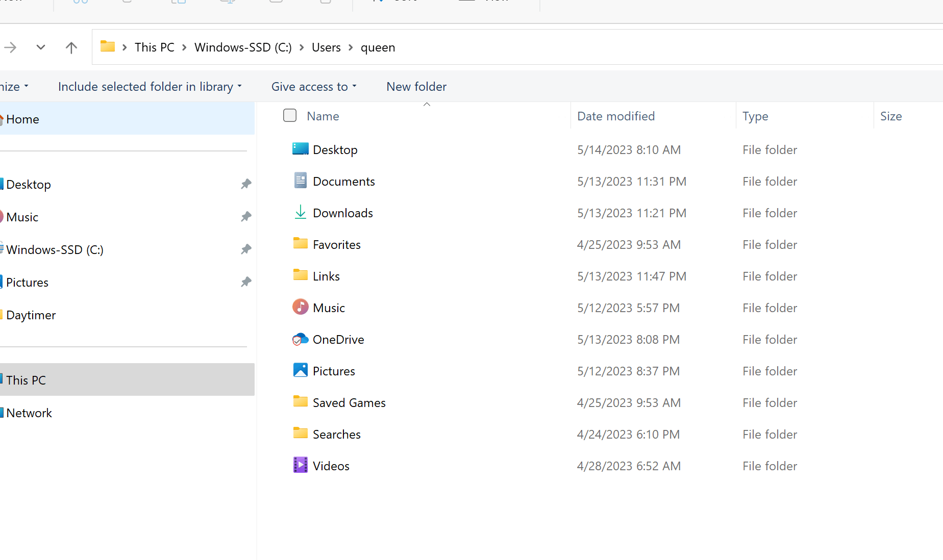
Task: Click the Pictures folder icon
Action: coord(300,370)
